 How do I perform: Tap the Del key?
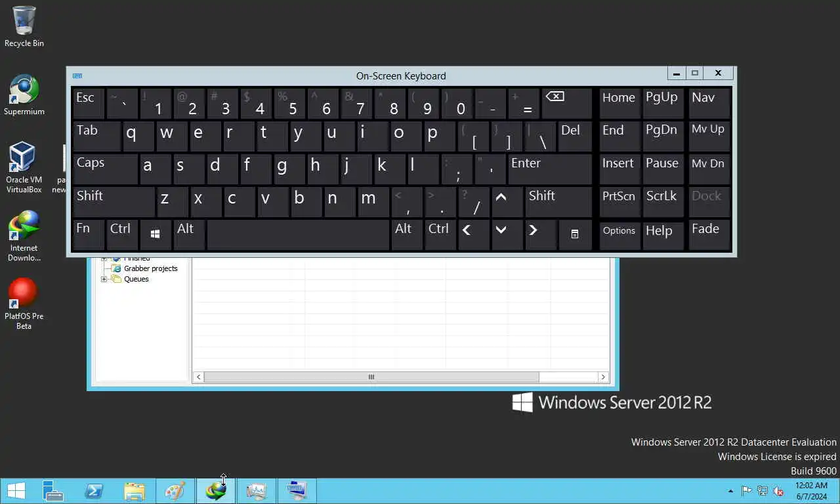pos(575,136)
